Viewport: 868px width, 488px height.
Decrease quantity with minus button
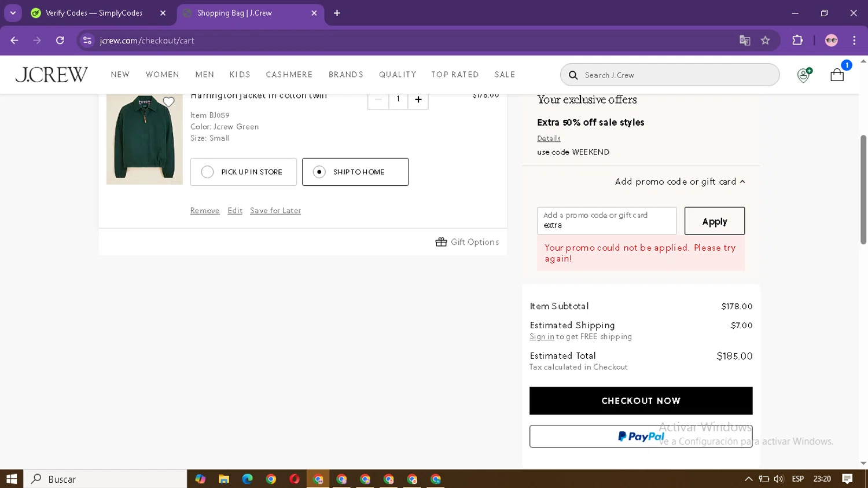pos(378,100)
